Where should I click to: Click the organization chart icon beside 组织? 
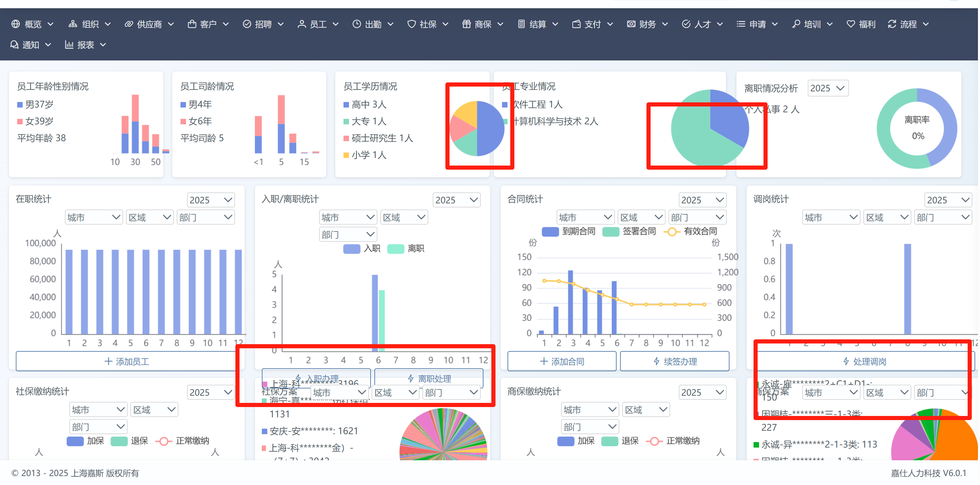(73, 24)
